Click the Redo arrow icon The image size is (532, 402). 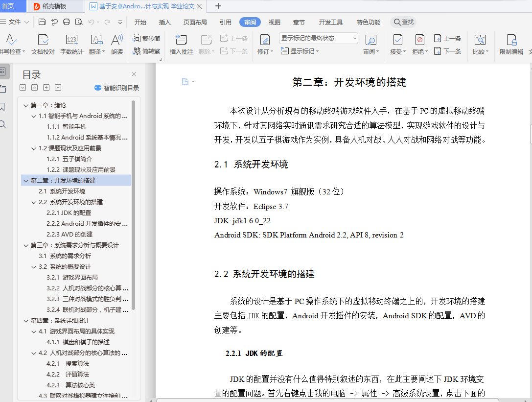[107, 22]
